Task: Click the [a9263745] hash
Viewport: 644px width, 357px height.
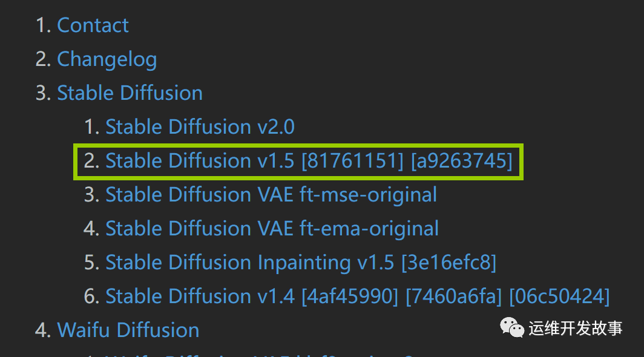Action: tap(461, 161)
